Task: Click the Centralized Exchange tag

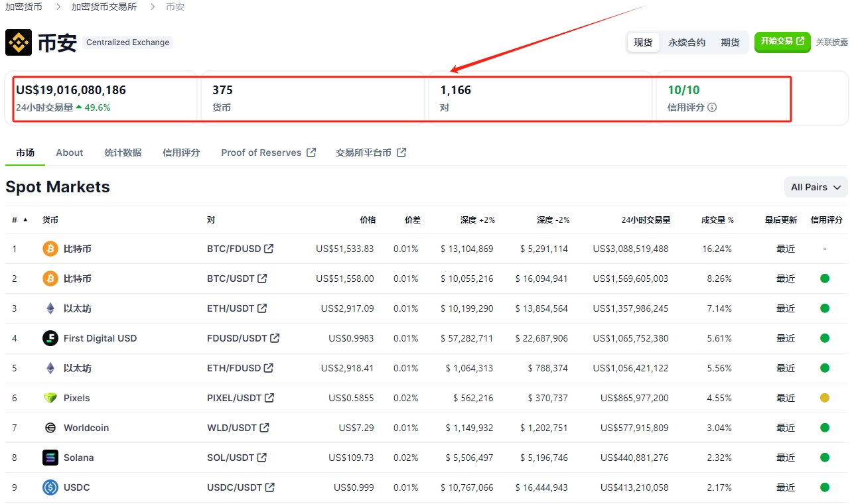Action: [128, 42]
